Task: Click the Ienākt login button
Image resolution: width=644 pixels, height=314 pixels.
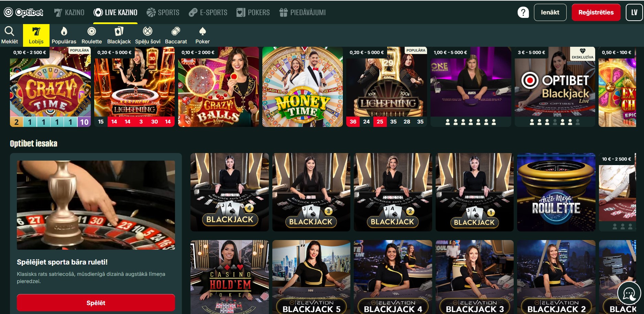Action: point(550,12)
